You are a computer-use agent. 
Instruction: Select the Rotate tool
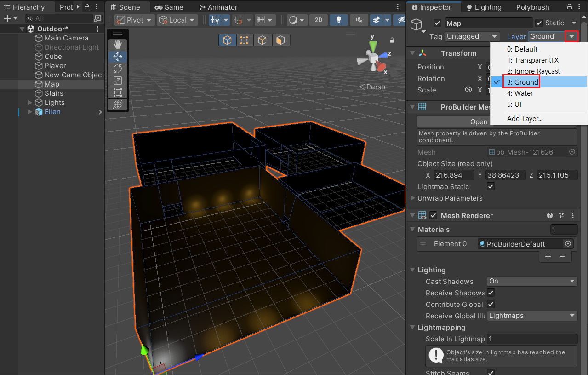pyautogui.click(x=118, y=69)
